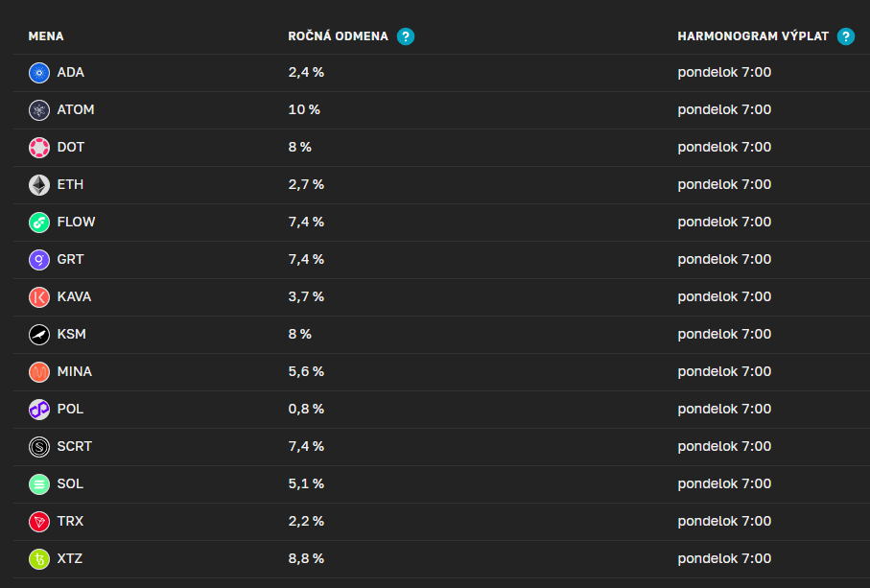This screenshot has height=588, width=870.
Task: Click the black KSM bird icon
Action: (x=39, y=335)
